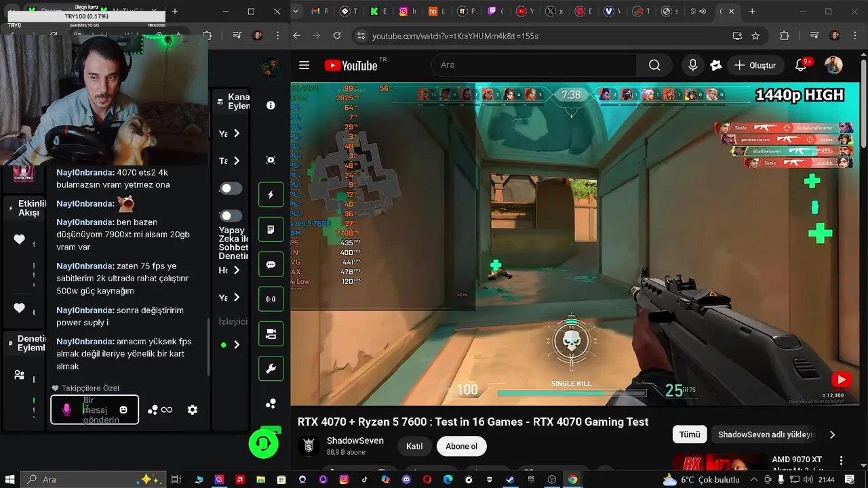Viewport: 868px width, 488px height.
Task: Open the green Kick headset support button
Action: [263, 444]
